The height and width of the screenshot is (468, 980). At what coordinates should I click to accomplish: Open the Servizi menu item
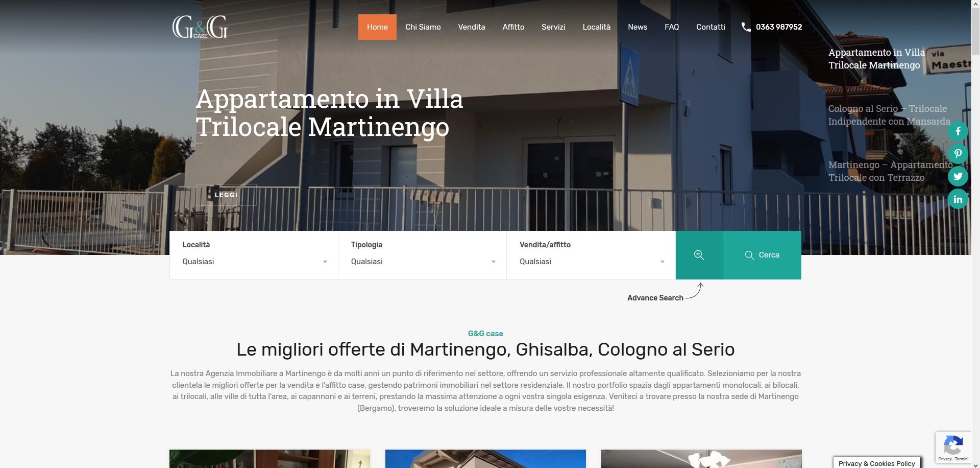(x=553, y=27)
